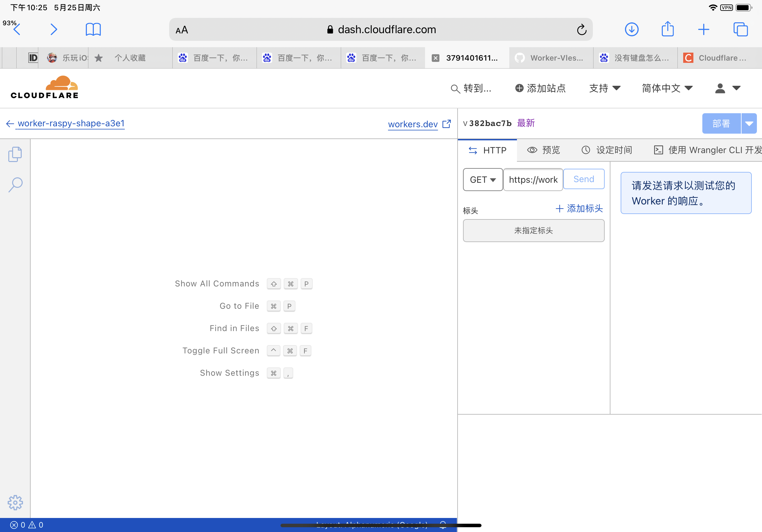Image resolution: width=762 pixels, height=532 pixels.
Task: Click the errors and warnings status indicator
Action: pos(26,525)
